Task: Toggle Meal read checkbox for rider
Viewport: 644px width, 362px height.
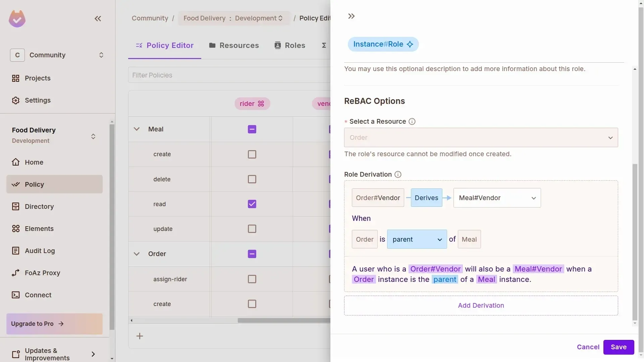Action: pos(252,204)
